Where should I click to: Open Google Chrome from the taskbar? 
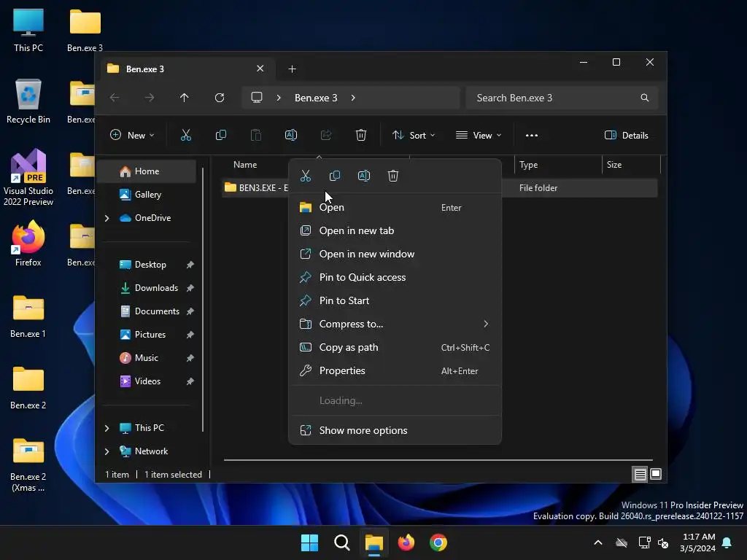(x=438, y=542)
